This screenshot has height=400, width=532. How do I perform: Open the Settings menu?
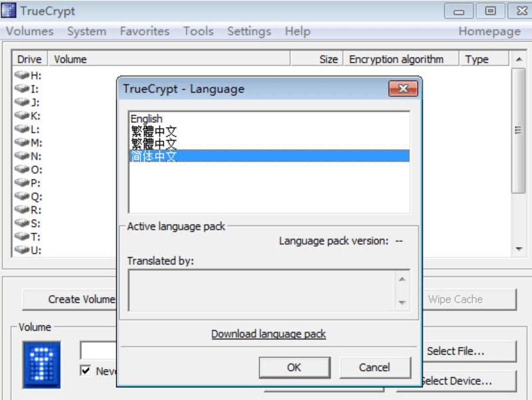(x=249, y=31)
